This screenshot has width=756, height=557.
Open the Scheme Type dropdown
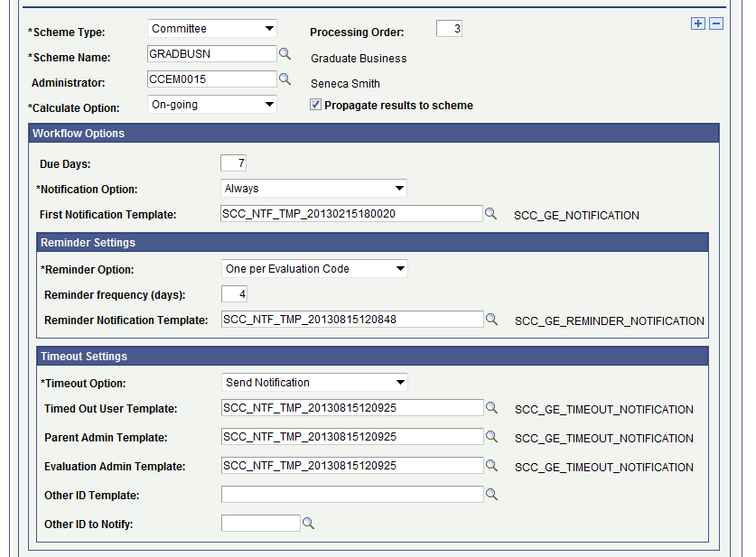tap(211, 29)
